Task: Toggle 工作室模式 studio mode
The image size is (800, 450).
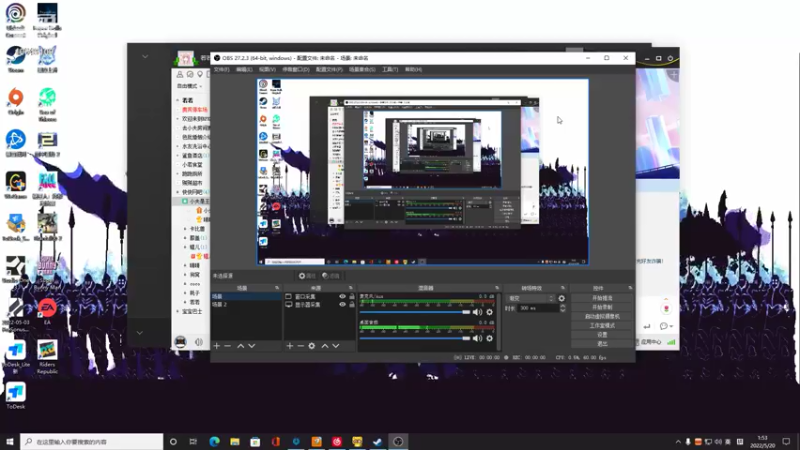Action: pos(602,326)
